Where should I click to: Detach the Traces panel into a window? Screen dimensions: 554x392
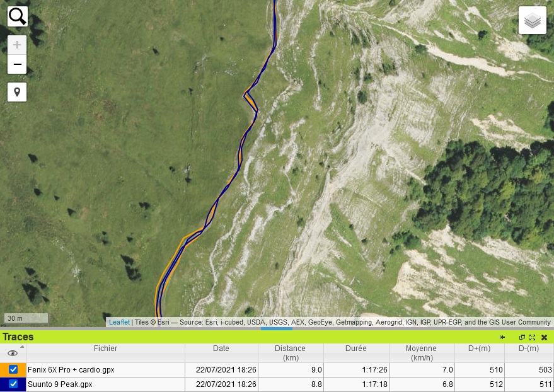point(522,337)
